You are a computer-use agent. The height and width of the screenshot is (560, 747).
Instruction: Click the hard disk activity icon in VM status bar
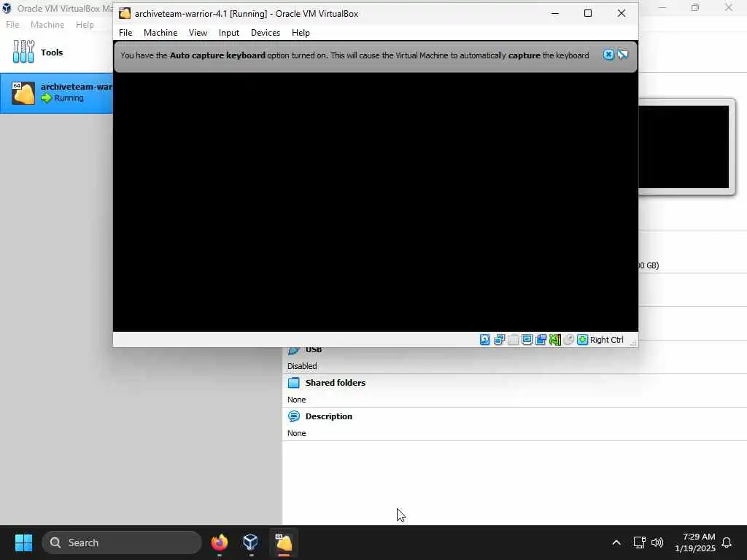click(x=484, y=340)
